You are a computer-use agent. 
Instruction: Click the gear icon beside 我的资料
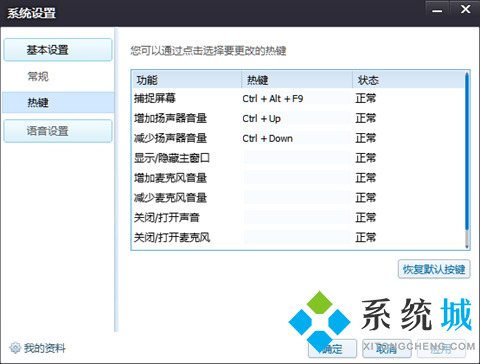click(x=15, y=348)
